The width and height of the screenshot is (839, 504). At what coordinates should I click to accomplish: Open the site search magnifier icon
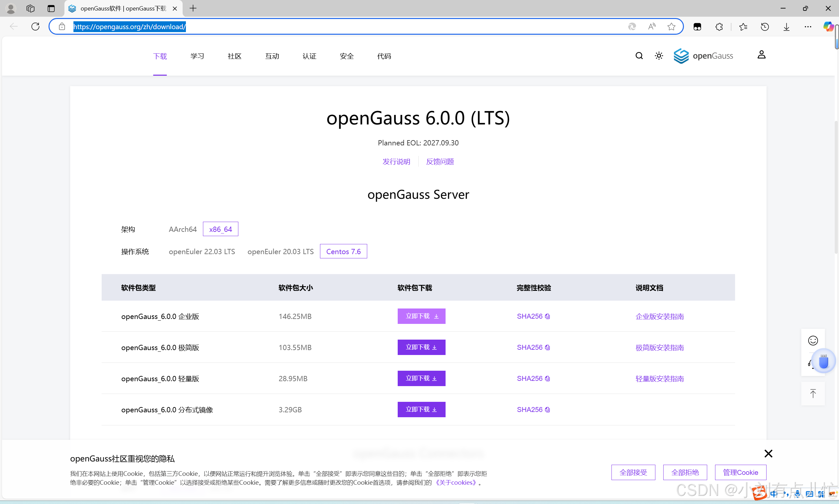639,55
